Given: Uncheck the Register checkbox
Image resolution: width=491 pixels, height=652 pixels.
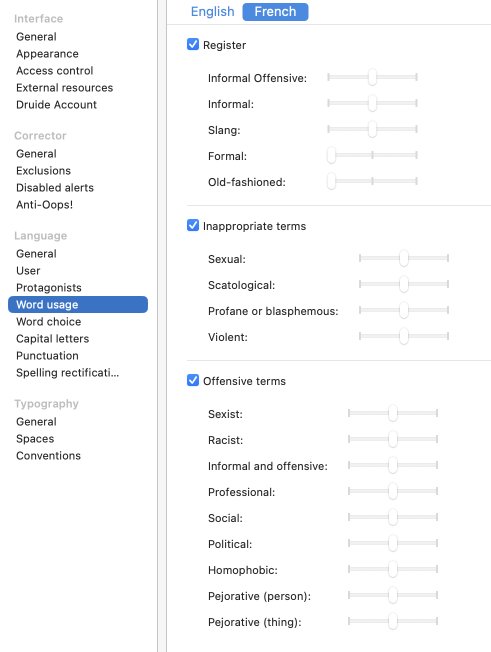Looking at the screenshot, I should 193,44.
